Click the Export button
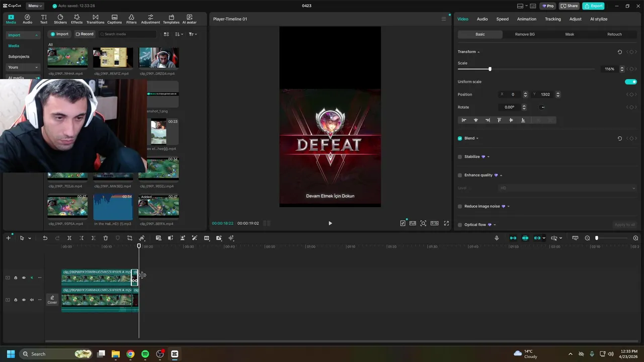Screen dimensions: 644x362 pyautogui.click(x=593, y=6)
